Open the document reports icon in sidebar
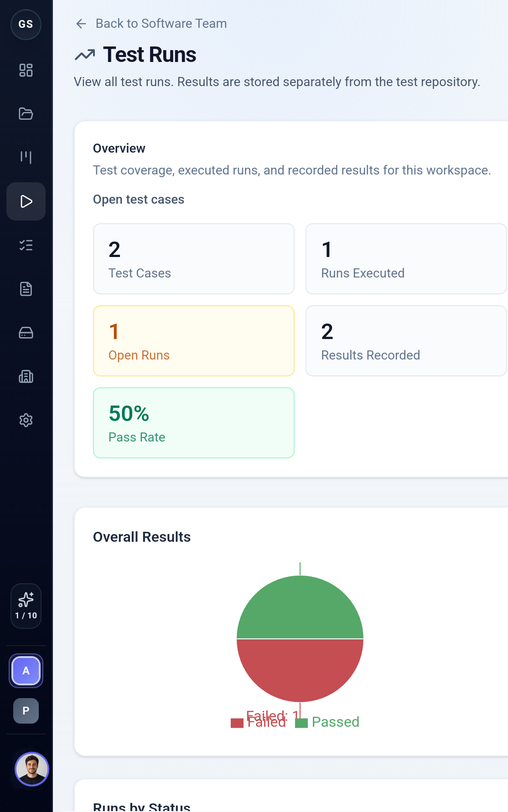 point(26,289)
